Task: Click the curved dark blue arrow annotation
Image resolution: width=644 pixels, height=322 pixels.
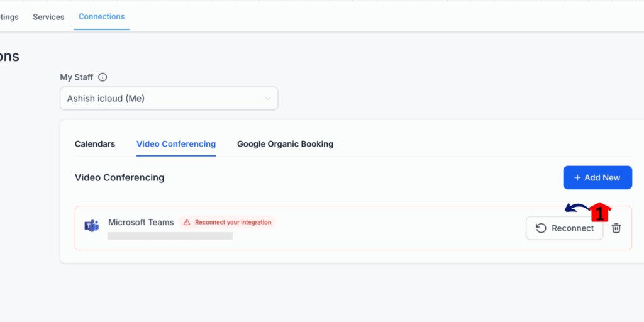Action: click(576, 208)
